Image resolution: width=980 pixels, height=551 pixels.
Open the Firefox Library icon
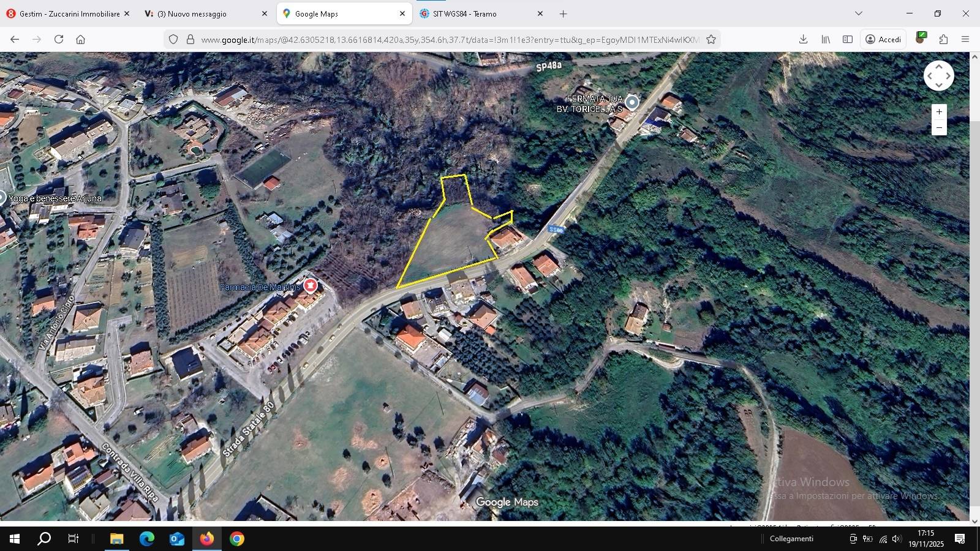tap(825, 39)
